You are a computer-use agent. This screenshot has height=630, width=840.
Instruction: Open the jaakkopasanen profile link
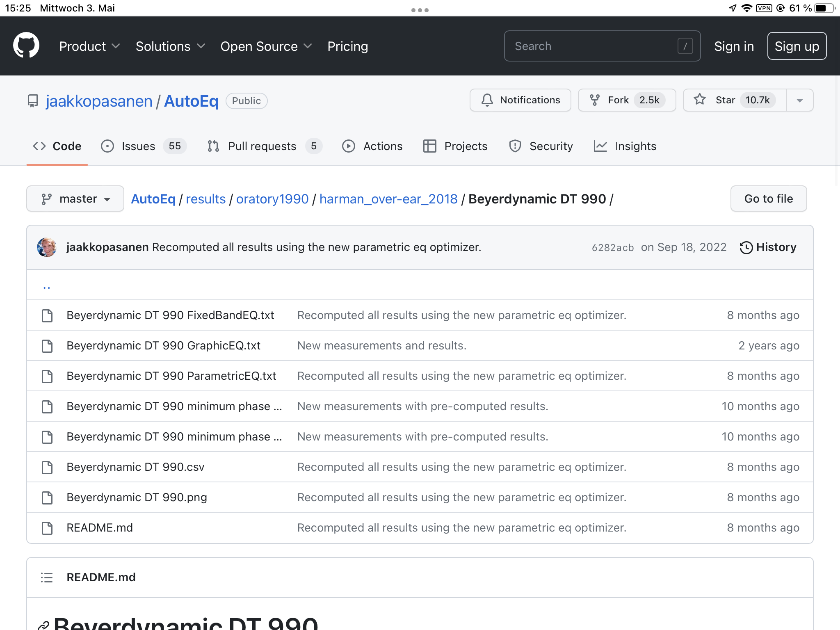(99, 101)
